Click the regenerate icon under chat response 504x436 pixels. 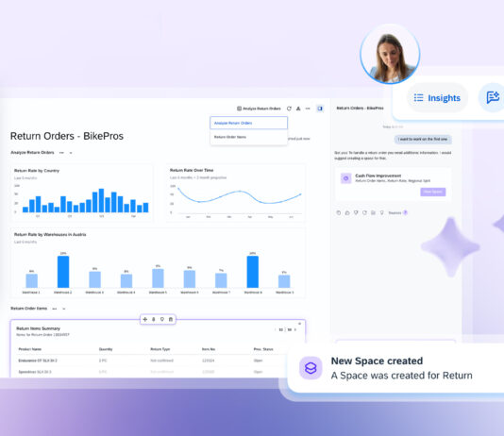point(364,212)
